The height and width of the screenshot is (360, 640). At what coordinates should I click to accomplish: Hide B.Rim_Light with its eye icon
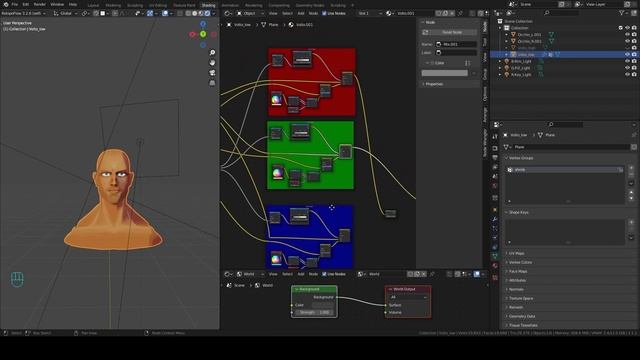coord(627,61)
